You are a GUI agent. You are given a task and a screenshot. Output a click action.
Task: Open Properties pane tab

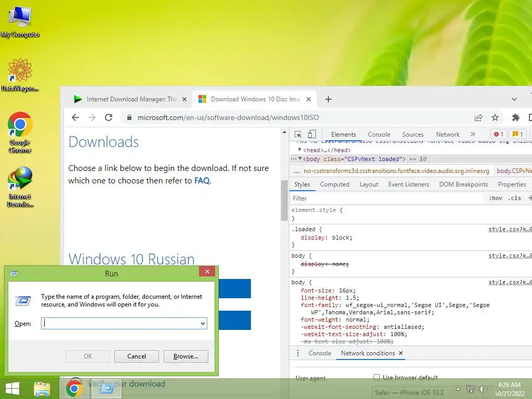coord(512,184)
